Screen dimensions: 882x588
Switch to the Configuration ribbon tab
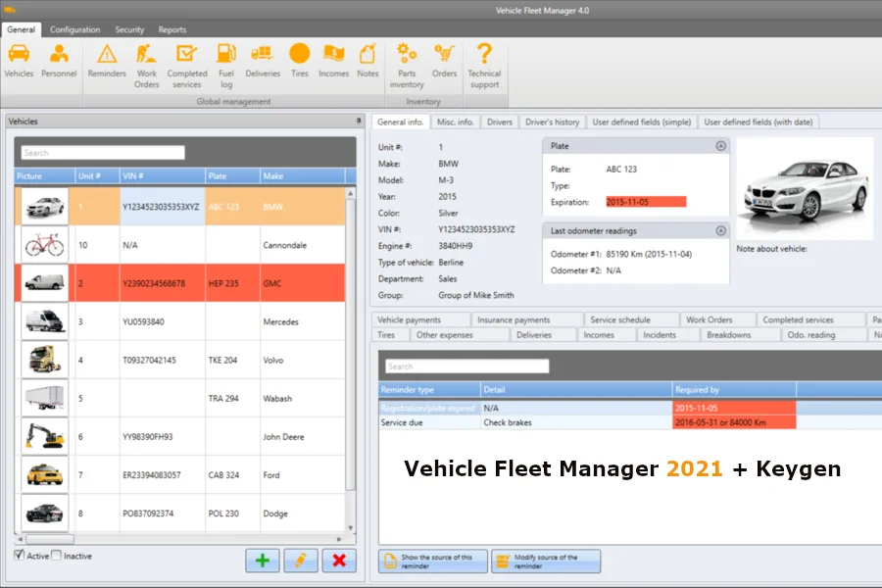point(74,29)
